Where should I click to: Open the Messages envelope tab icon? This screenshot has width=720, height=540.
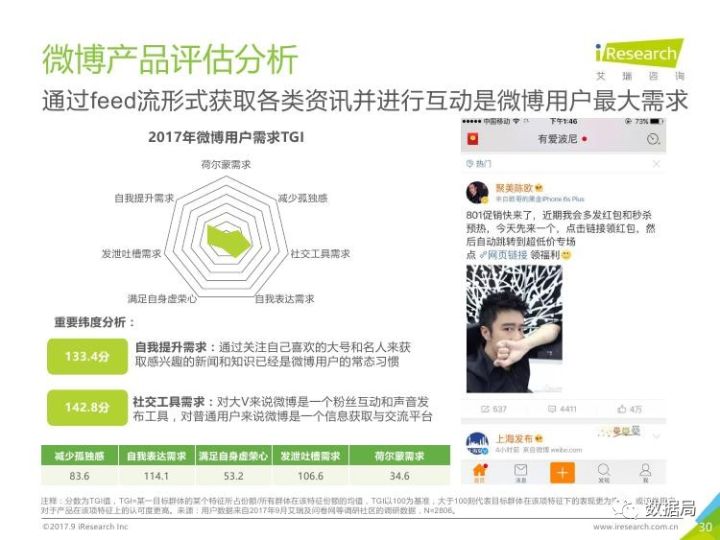click(520, 472)
